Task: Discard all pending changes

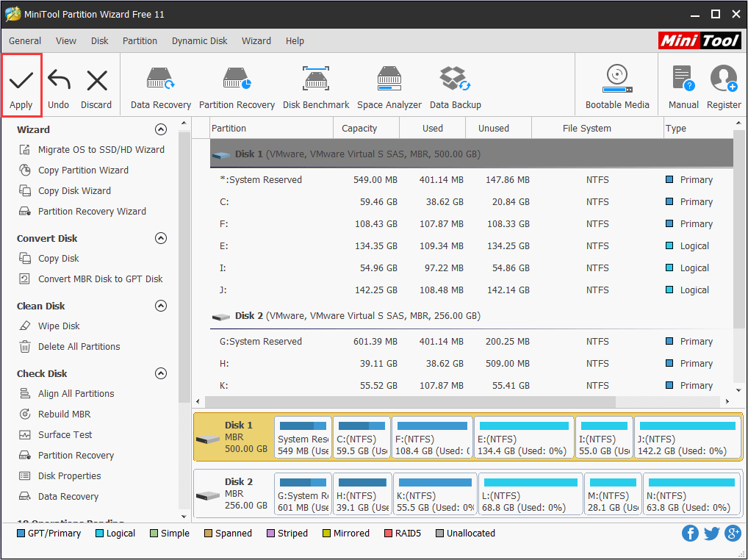Action: click(96, 89)
